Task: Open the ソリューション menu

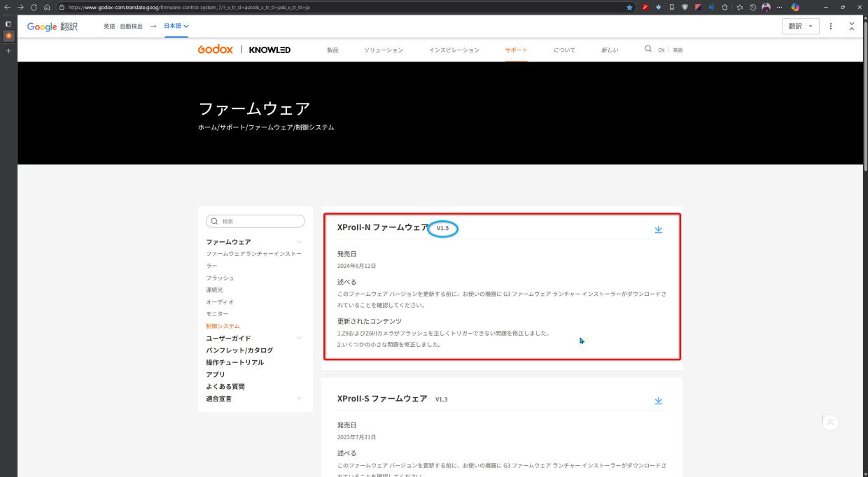Action: tap(384, 50)
